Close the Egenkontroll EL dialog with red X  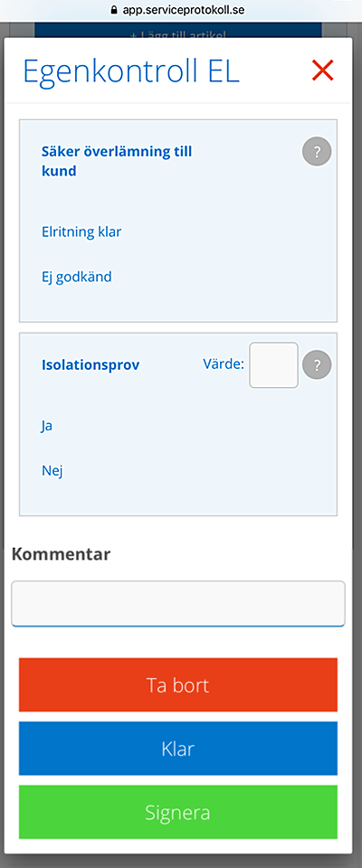coord(322,71)
